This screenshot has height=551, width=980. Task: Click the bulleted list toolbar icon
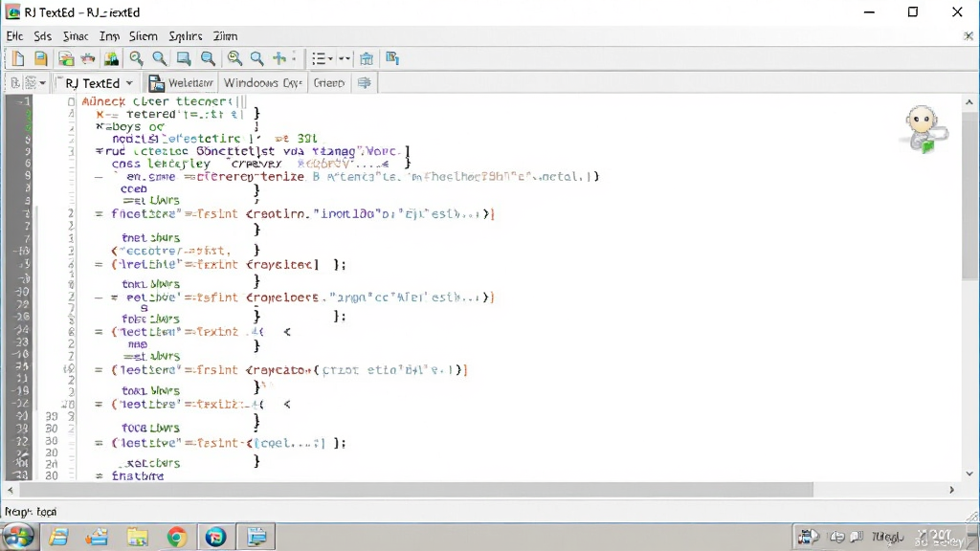[x=319, y=58]
